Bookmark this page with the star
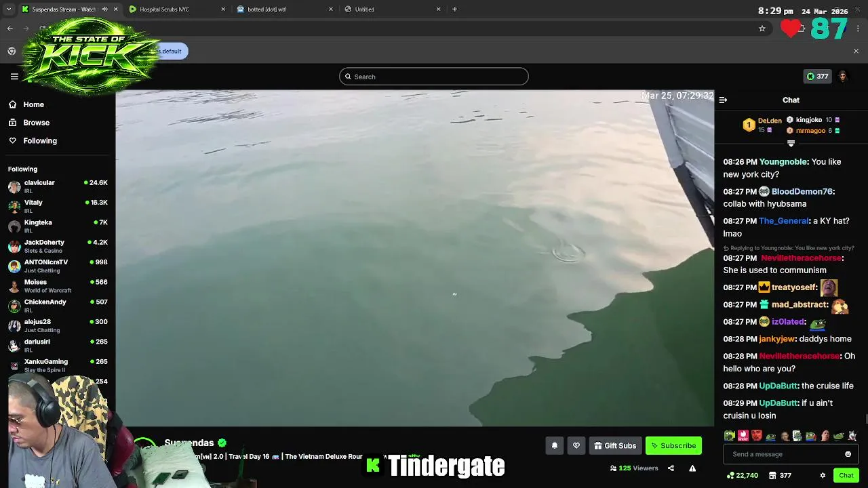 (x=762, y=28)
